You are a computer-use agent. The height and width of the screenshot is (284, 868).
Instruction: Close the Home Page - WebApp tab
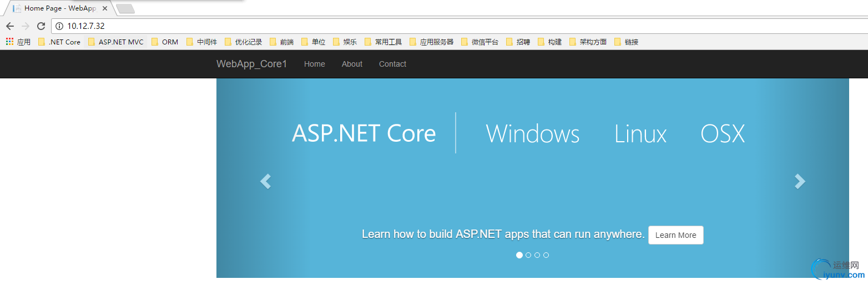[105, 8]
